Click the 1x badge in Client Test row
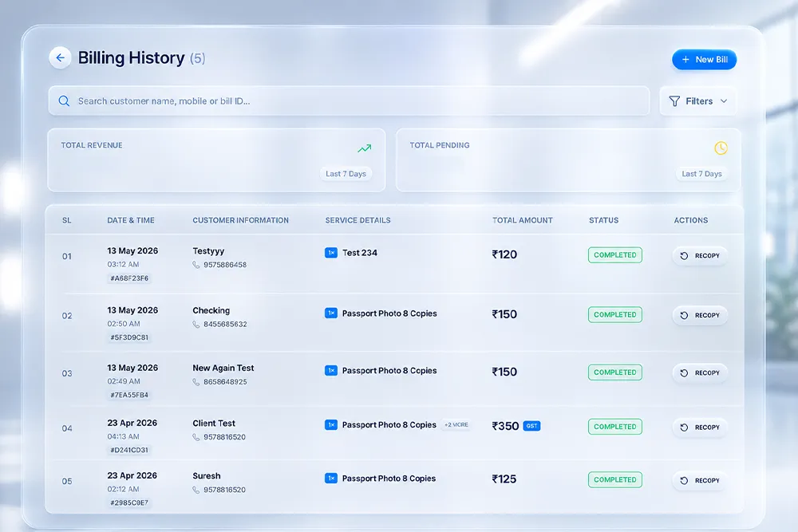798x532 pixels. 331,424
